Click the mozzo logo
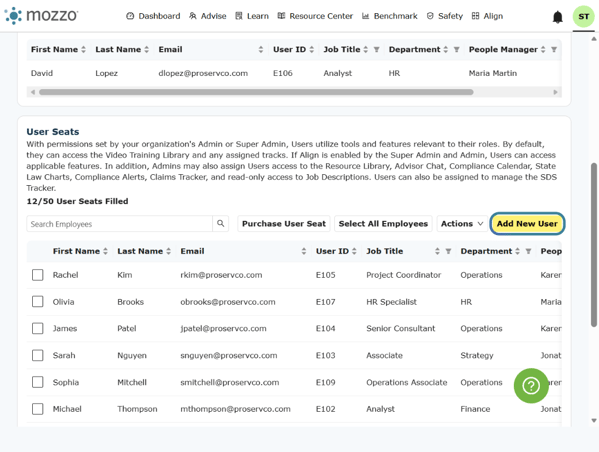Screen dimensions: 599x452 (x=41, y=16)
